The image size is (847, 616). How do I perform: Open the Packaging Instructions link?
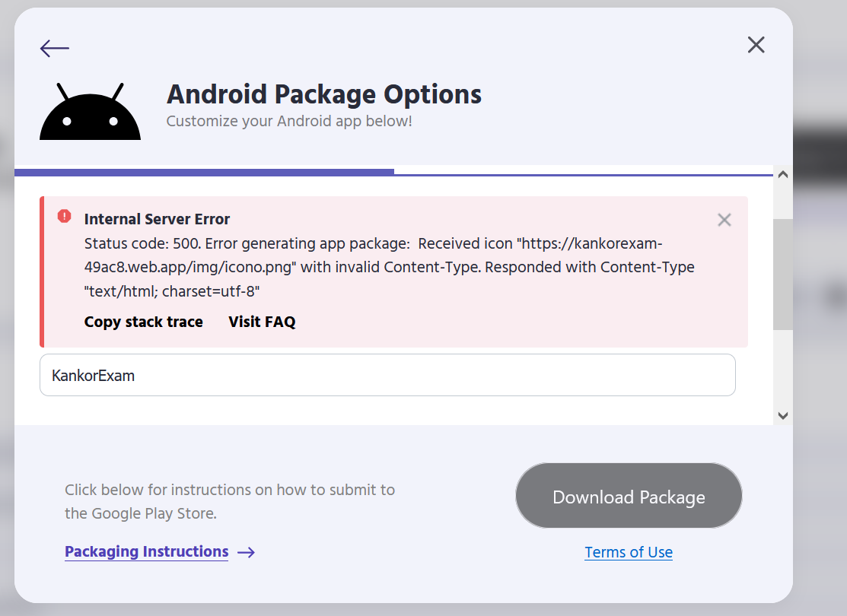coord(146,552)
